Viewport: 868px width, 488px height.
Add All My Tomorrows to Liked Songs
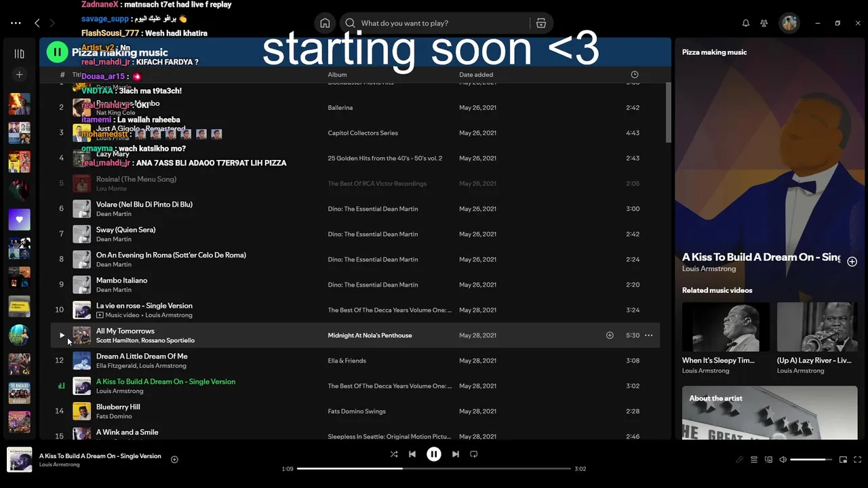(x=610, y=335)
